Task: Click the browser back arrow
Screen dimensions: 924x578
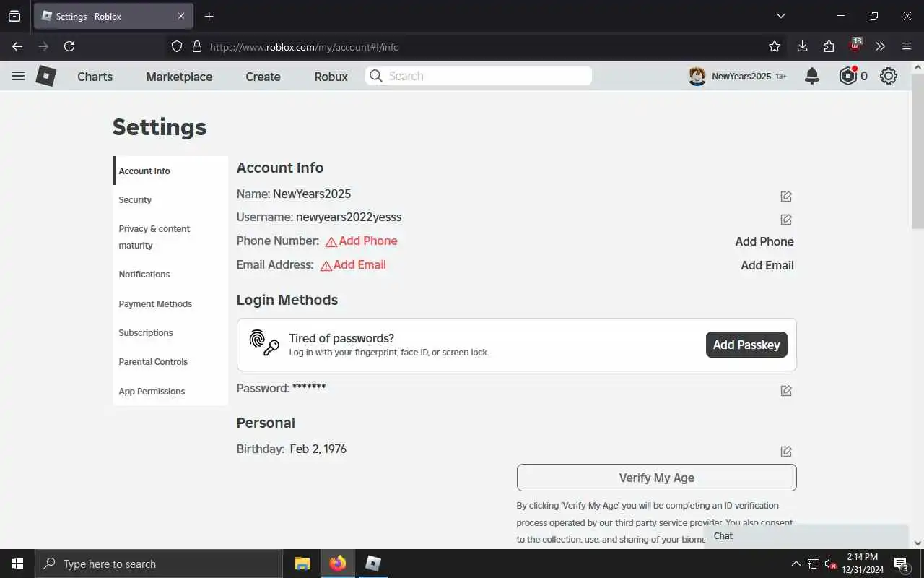Action: coord(17,46)
